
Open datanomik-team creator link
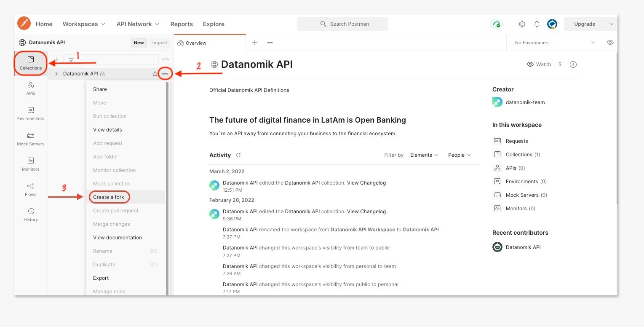point(525,102)
